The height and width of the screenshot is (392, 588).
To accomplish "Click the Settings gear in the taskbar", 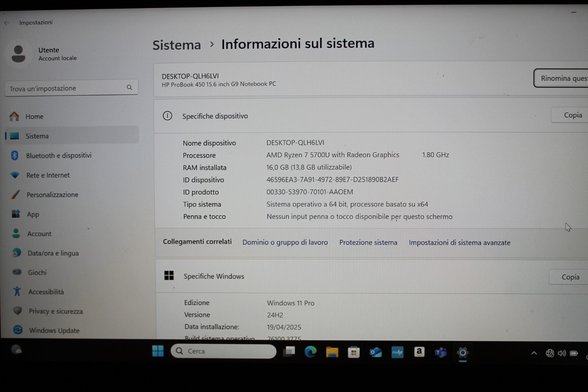I will pyautogui.click(x=463, y=353).
